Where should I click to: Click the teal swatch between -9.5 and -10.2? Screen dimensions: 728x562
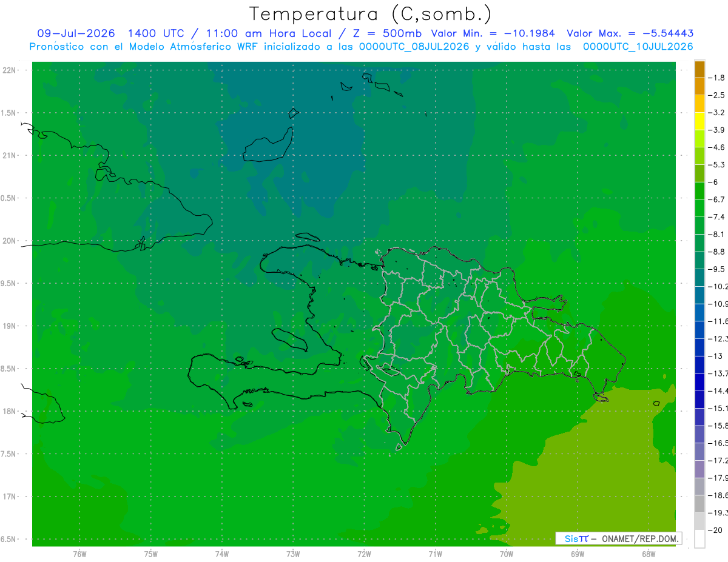coord(699,278)
